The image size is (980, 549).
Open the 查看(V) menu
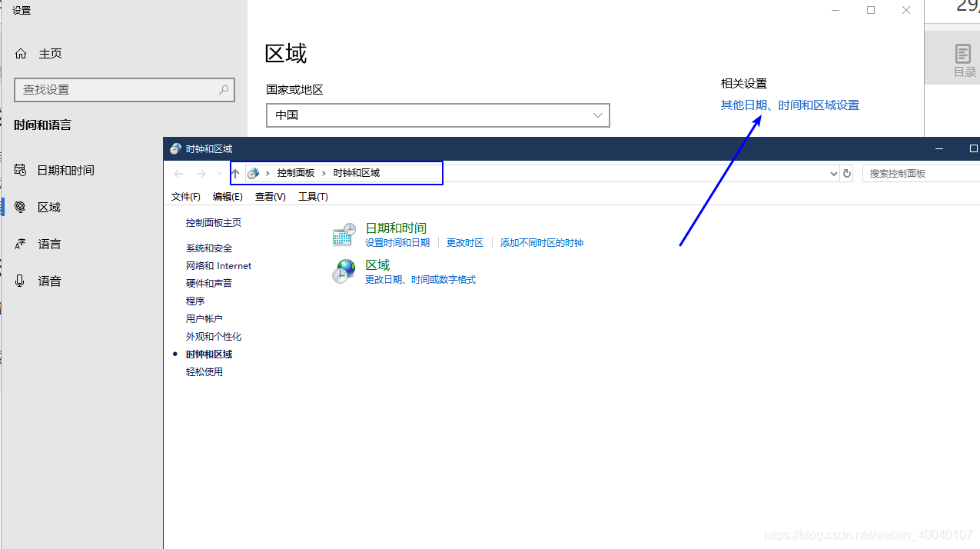(270, 196)
